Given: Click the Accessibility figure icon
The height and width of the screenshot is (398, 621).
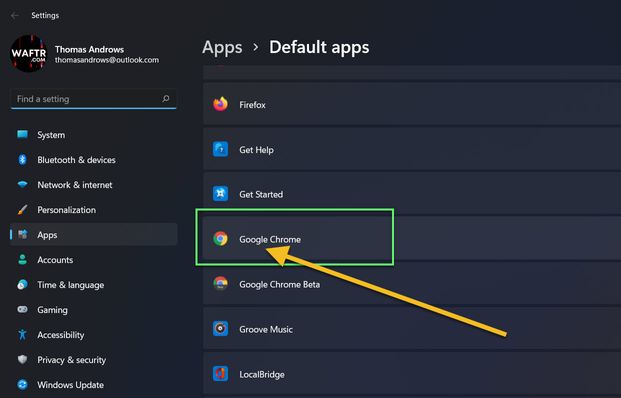Looking at the screenshot, I should point(23,335).
